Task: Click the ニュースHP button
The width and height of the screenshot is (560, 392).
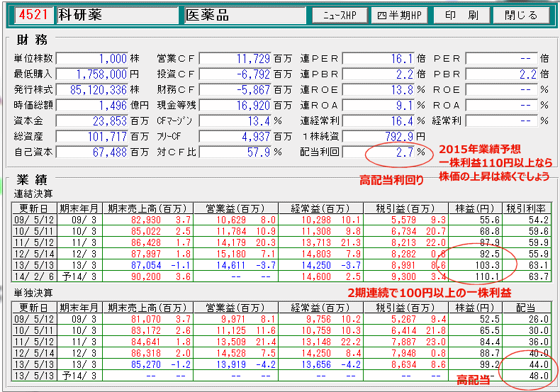Action: (340, 16)
